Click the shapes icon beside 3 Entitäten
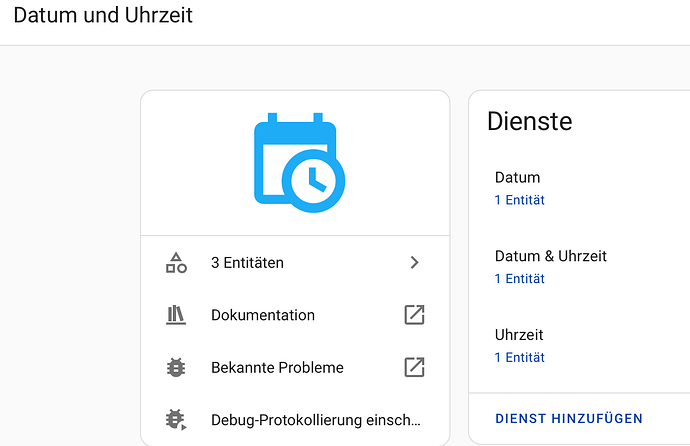This screenshot has height=446, width=690. 176,263
